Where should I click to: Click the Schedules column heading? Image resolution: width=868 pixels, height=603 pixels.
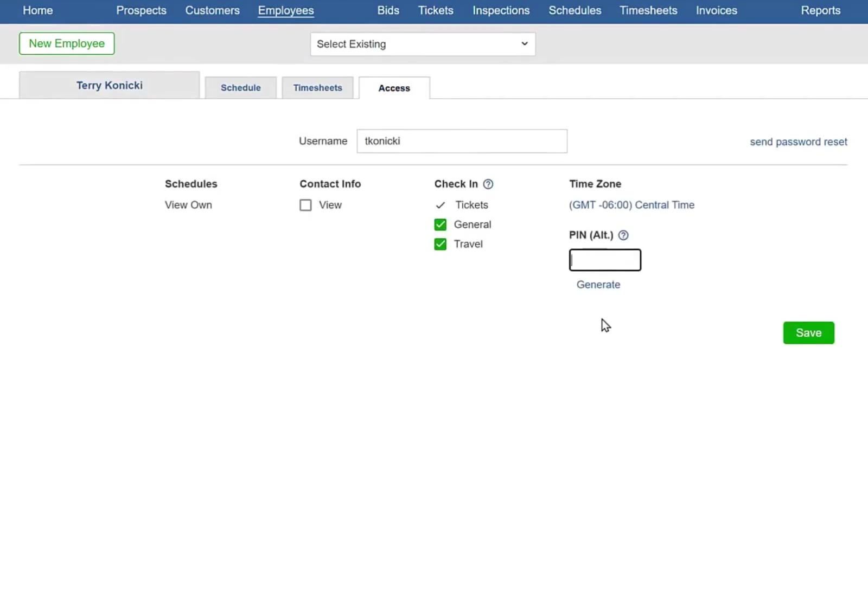(x=191, y=184)
